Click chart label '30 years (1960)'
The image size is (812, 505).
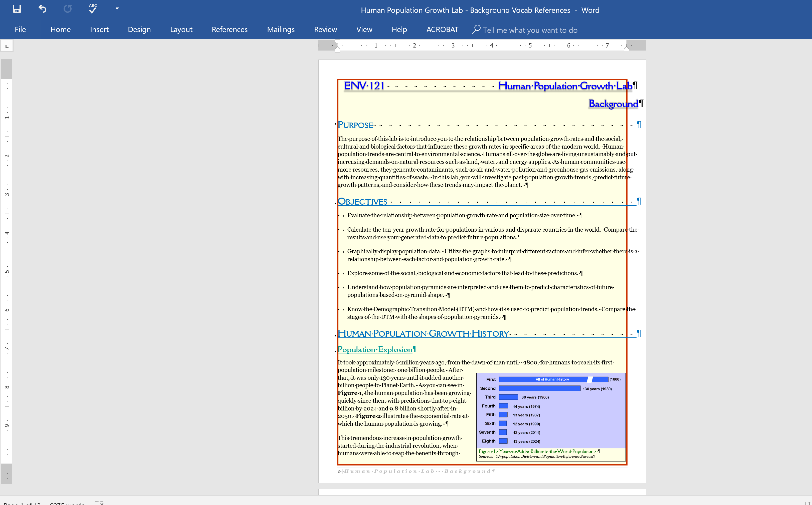(535, 397)
